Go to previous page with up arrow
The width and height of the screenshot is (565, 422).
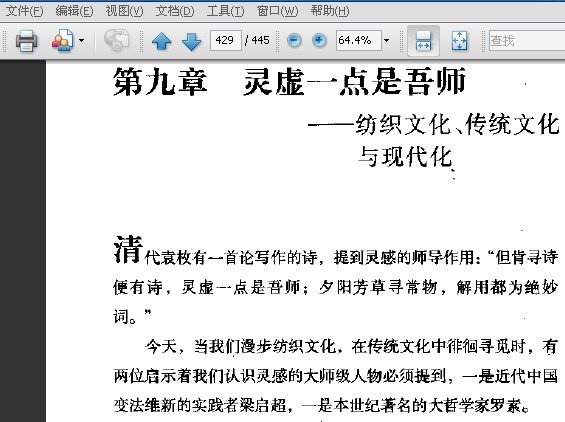(x=161, y=41)
